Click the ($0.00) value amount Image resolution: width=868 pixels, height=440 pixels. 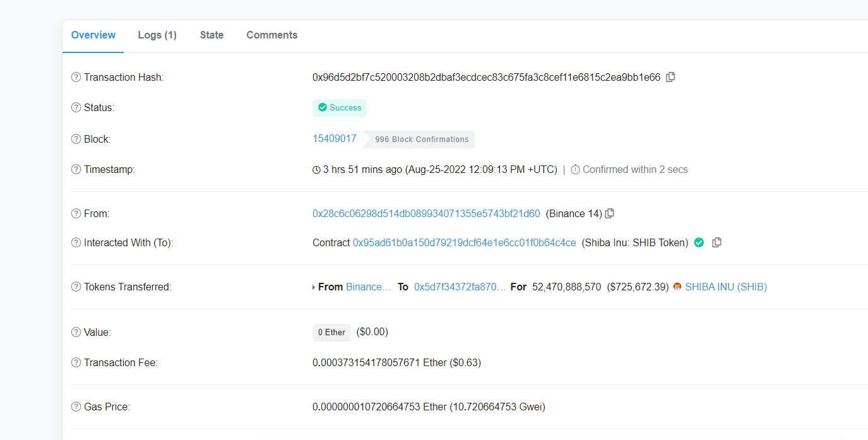[x=372, y=332]
